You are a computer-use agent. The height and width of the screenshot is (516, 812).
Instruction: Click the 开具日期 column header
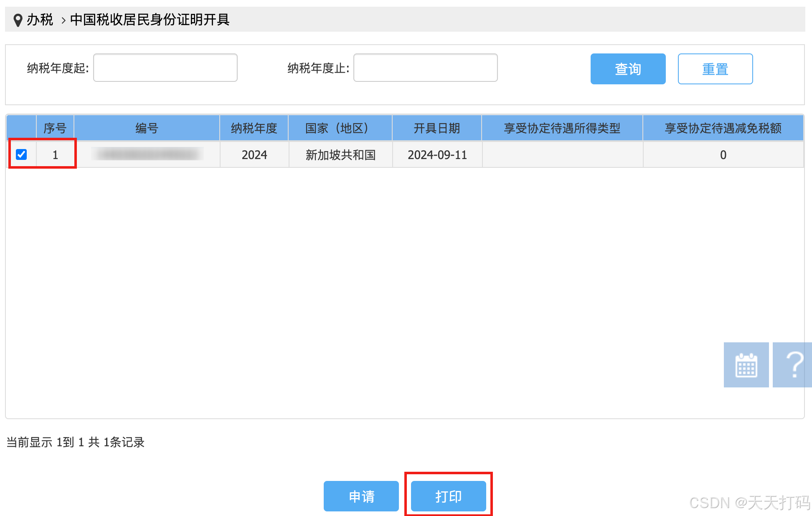436,128
